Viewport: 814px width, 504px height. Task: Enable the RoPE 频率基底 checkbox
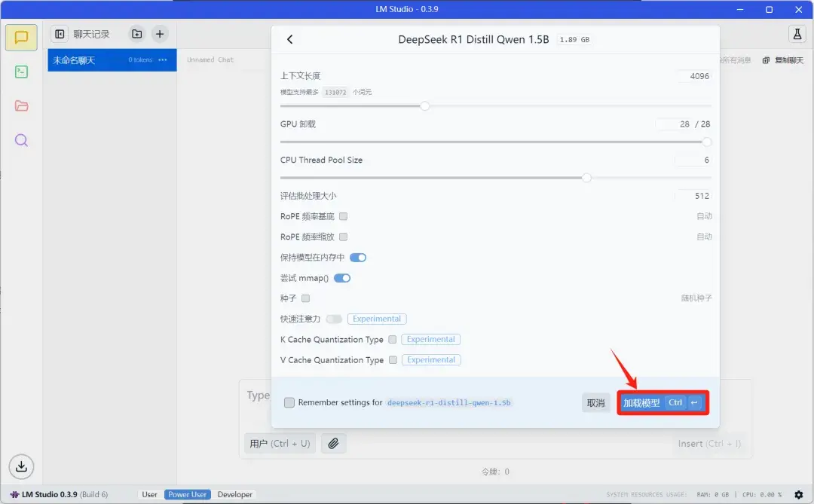(343, 216)
